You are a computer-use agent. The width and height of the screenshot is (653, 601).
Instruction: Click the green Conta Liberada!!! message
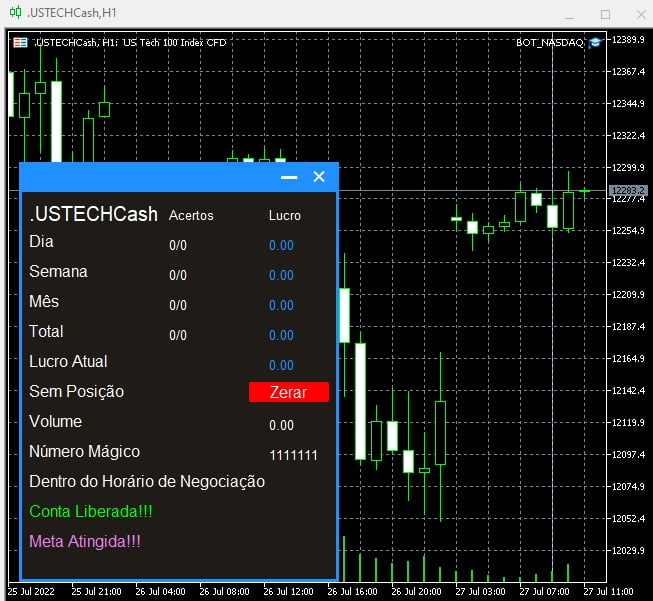(91, 511)
